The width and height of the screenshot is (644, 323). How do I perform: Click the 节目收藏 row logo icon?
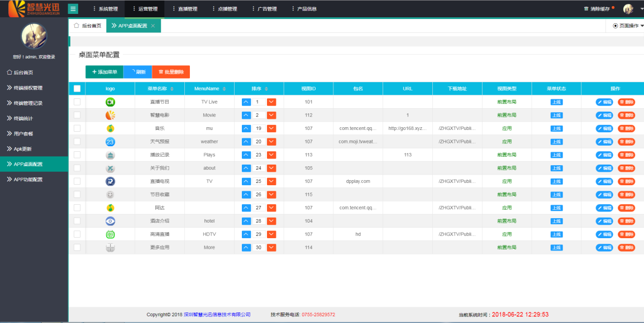(110, 195)
